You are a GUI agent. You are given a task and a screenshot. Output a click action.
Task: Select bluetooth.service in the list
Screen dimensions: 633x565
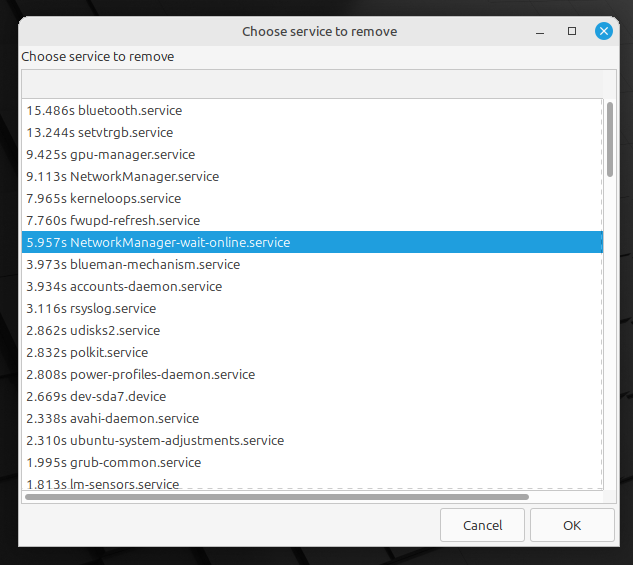point(312,110)
